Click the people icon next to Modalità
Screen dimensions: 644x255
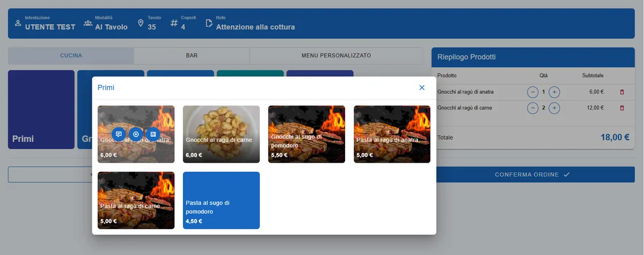tap(88, 23)
